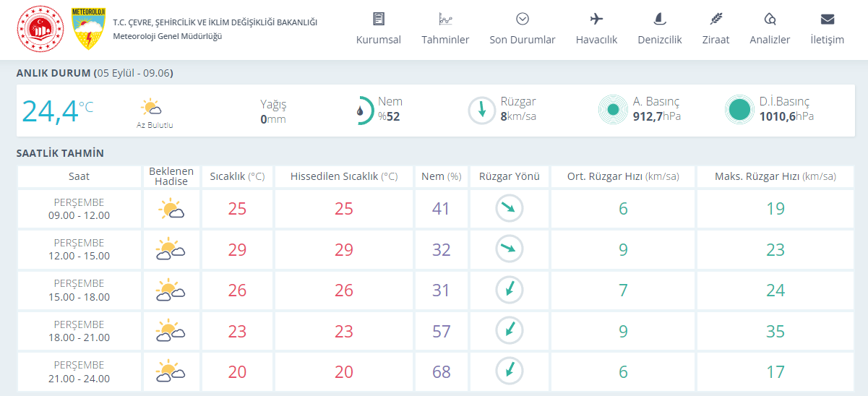Click the İletişim envelope icon
The image size is (868, 396).
[x=828, y=19]
